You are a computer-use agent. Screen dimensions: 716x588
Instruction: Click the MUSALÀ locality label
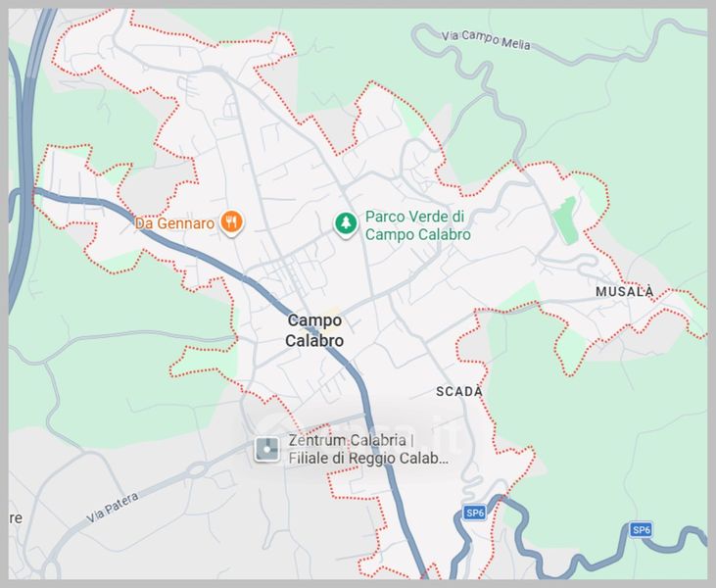click(625, 291)
